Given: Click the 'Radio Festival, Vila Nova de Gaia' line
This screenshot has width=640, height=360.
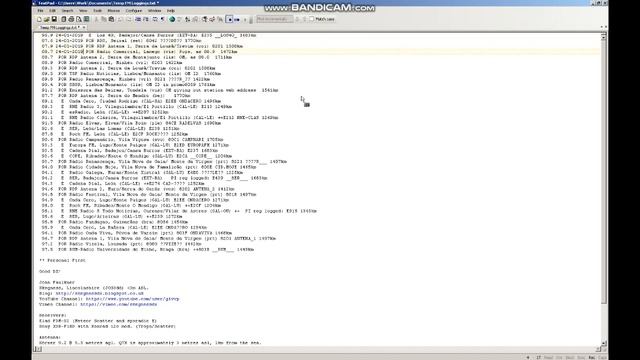Looking at the screenshot, I should pyautogui.click(x=149, y=194).
